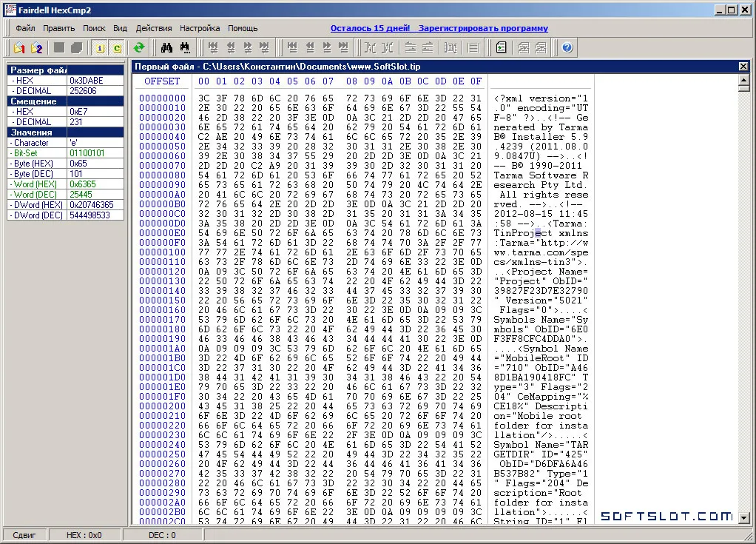
Task: Toggle the yellow 'c' toolbar button
Action: [117, 47]
